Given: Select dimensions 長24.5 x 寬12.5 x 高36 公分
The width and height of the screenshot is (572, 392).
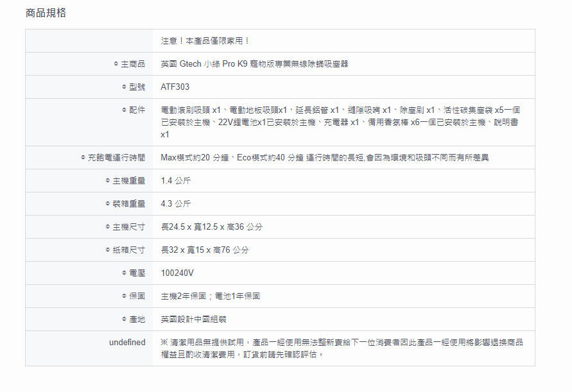Looking at the screenshot, I should 212,227.
